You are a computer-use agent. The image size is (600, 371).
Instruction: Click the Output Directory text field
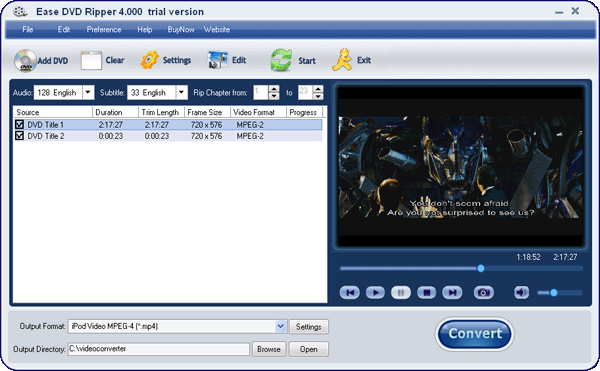point(159,349)
